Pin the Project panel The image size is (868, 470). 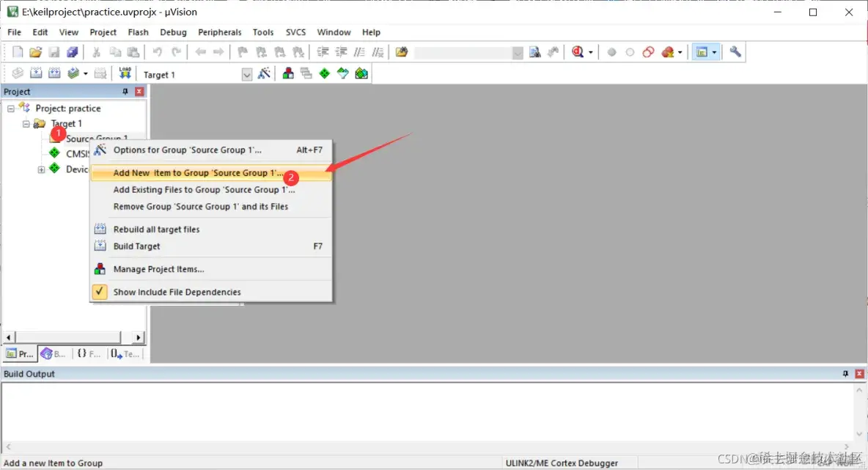coord(125,92)
